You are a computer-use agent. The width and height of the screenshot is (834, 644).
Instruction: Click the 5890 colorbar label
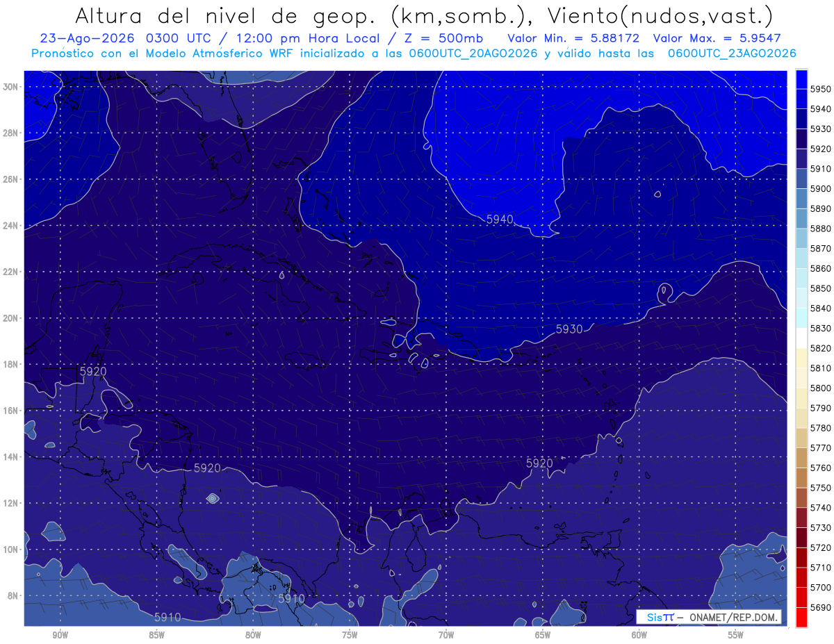[821, 208]
